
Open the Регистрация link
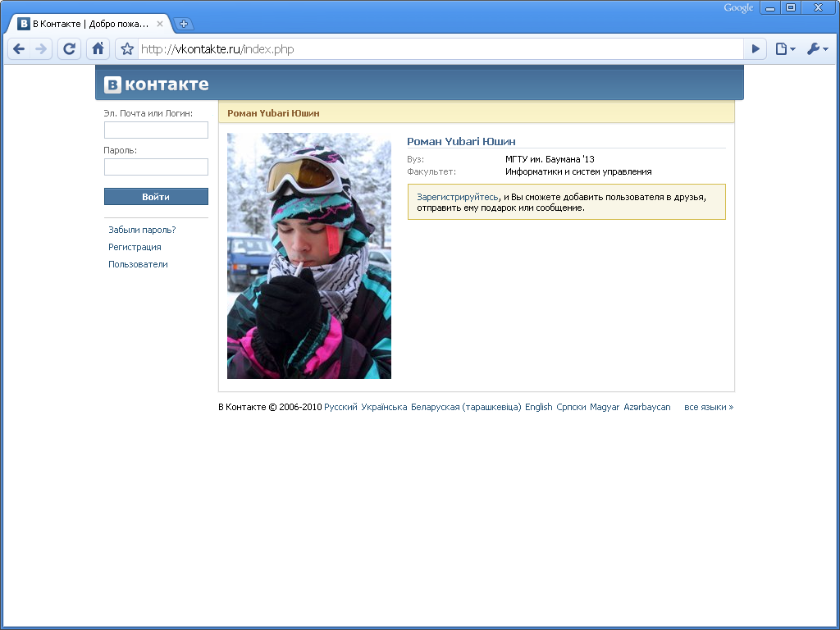tap(135, 247)
